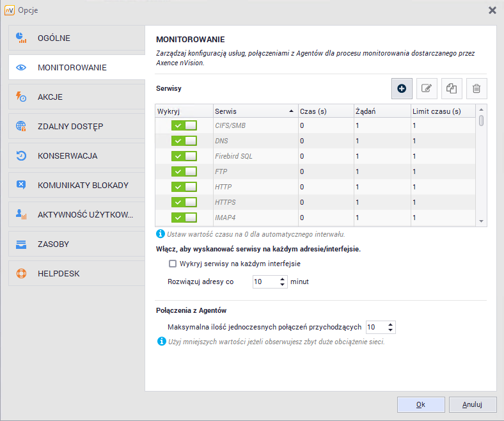Viewport: 504px width, 421px height.
Task: Click the Ok button
Action: point(420,404)
